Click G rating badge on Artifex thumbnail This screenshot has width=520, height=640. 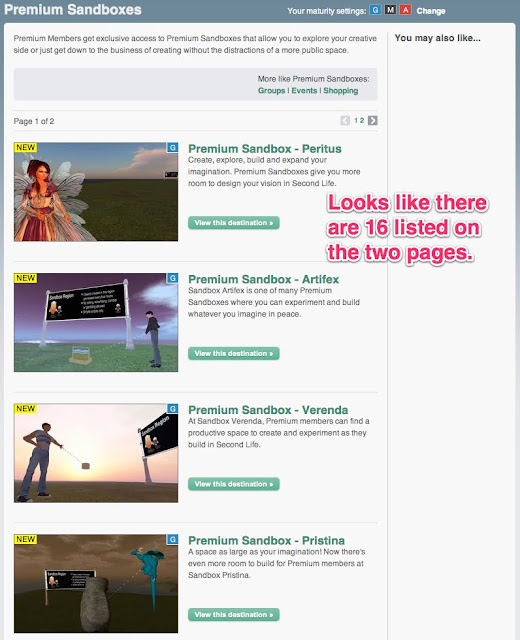(173, 278)
